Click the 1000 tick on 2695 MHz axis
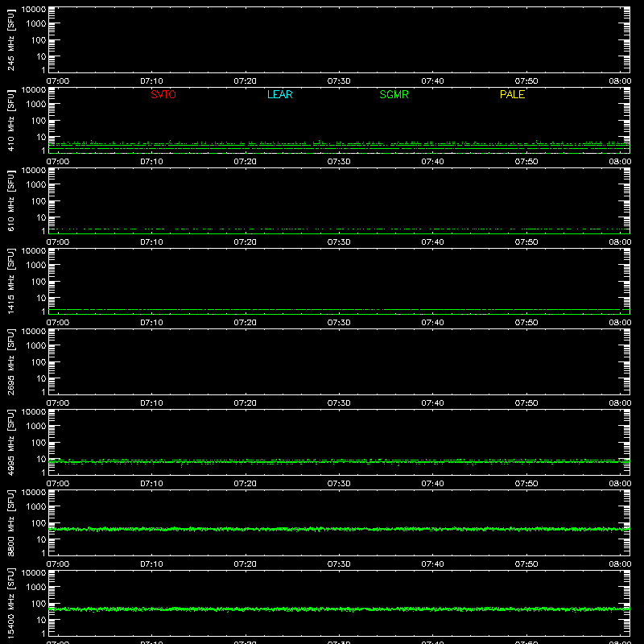 pos(35,346)
